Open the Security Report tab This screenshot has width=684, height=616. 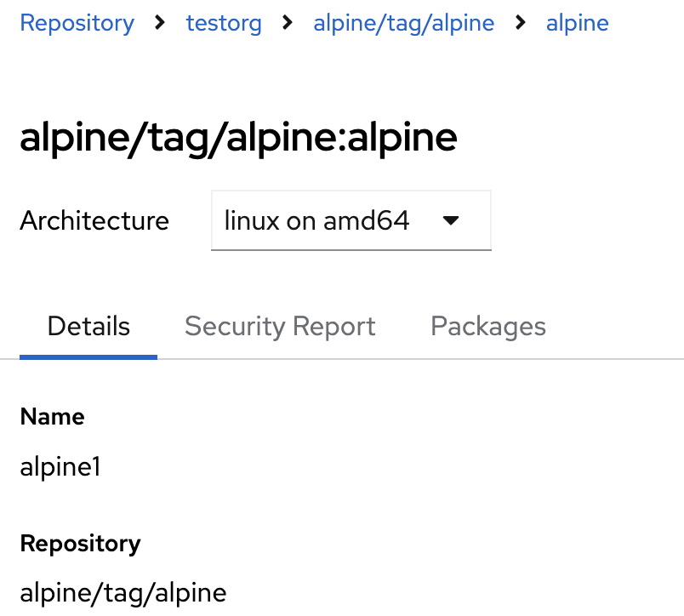tap(280, 327)
